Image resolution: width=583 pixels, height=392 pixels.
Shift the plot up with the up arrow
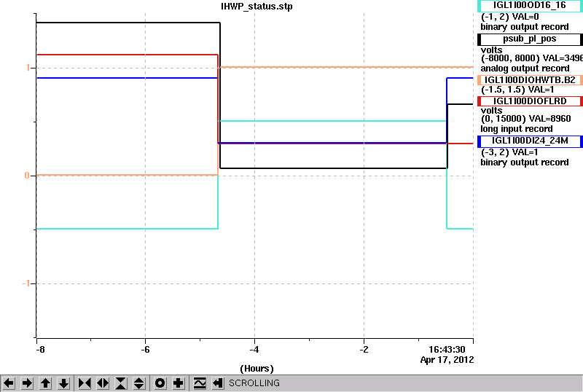click(x=46, y=383)
